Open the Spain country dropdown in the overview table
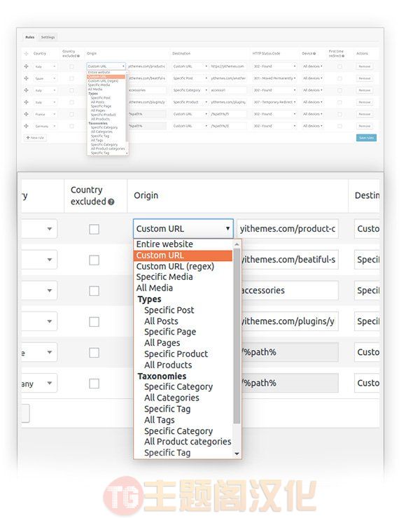 click(45, 78)
